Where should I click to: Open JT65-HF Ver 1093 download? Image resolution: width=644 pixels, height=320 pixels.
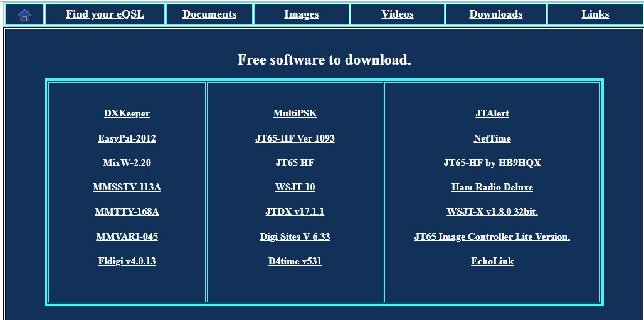(x=295, y=138)
